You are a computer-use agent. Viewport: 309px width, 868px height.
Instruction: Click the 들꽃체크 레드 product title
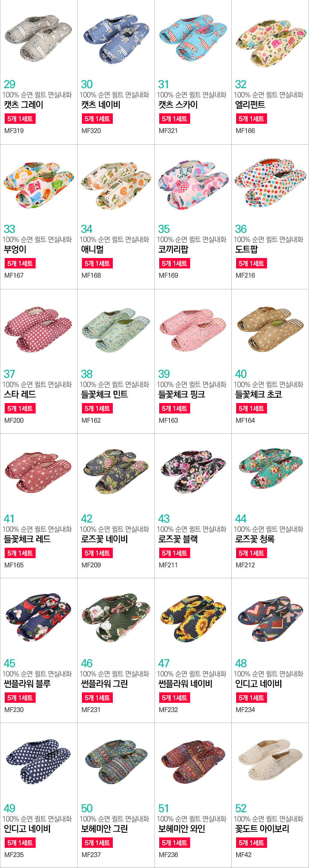[27, 539]
